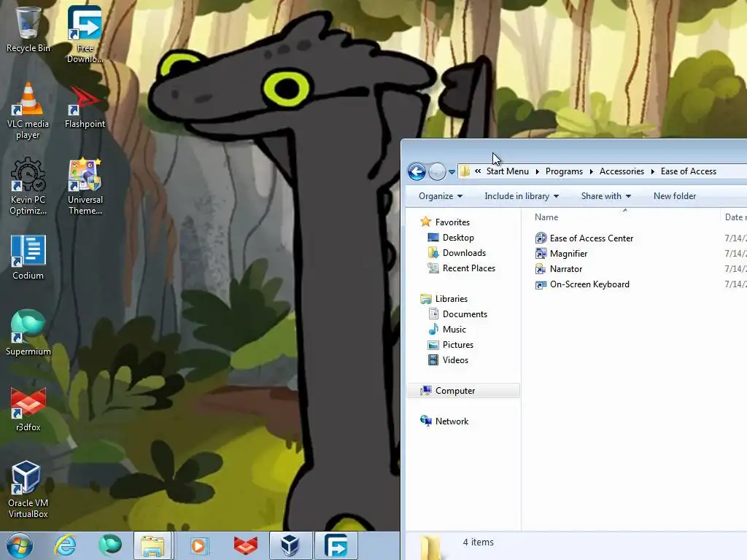This screenshot has height=560, width=747.
Task: Open the Recycle Bin desktop icon
Action: click(x=28, y=28)
